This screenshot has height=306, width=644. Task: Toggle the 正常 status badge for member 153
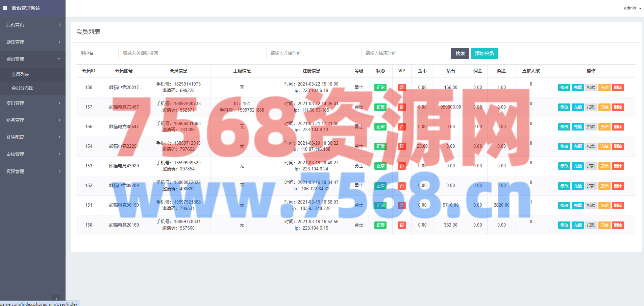pyautogui.click(x=380, y=166)
